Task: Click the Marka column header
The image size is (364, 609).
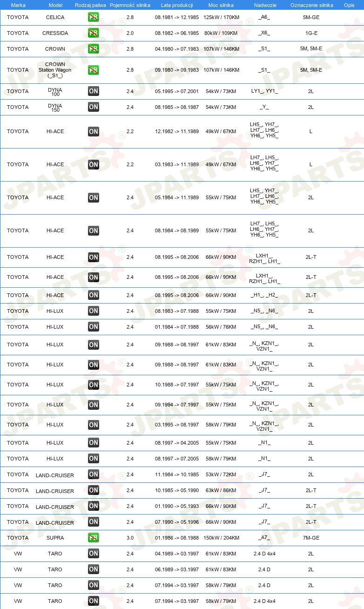Action: pyautogui.click(x=18, y=5)
